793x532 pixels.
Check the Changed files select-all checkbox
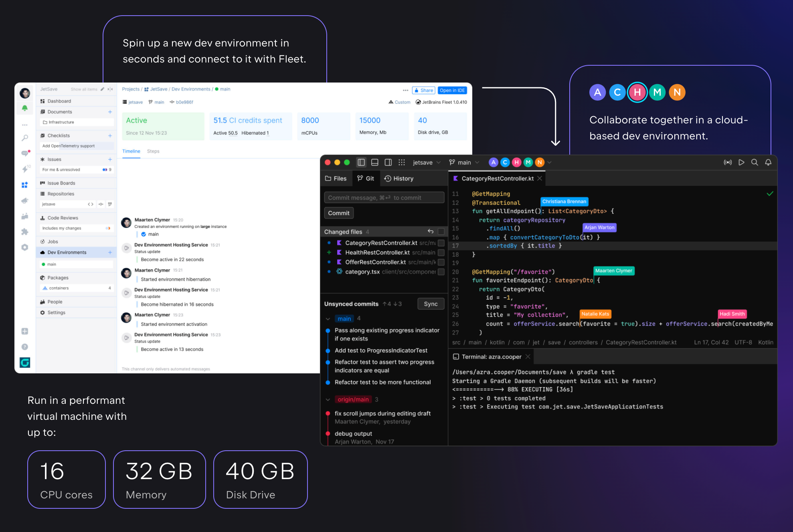tap(441, 232)
